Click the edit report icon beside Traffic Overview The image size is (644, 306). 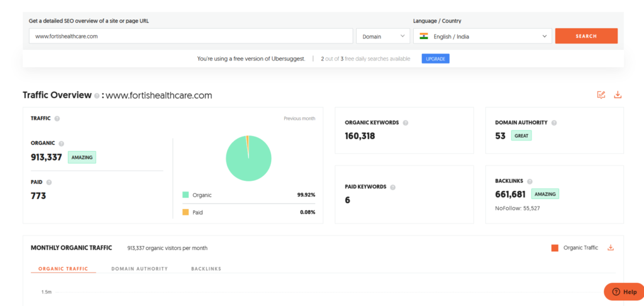tap(601, 95)
